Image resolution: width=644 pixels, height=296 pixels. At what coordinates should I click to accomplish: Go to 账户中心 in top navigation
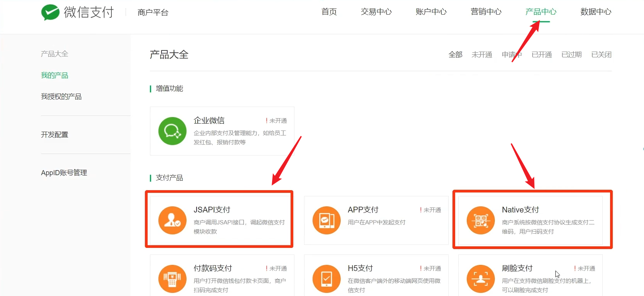tap(431, 12)
